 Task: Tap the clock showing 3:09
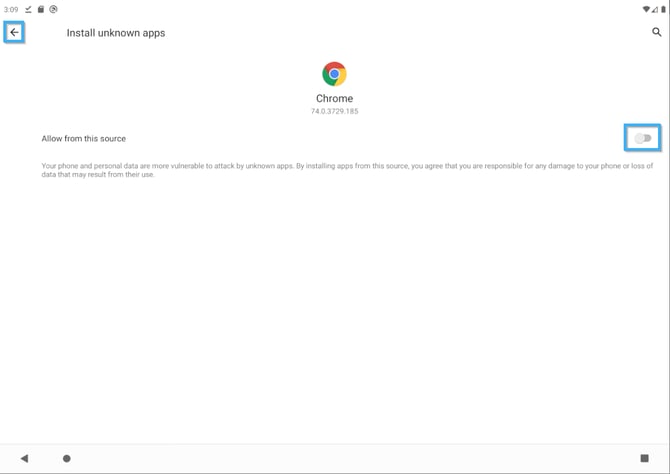(11, 9)
